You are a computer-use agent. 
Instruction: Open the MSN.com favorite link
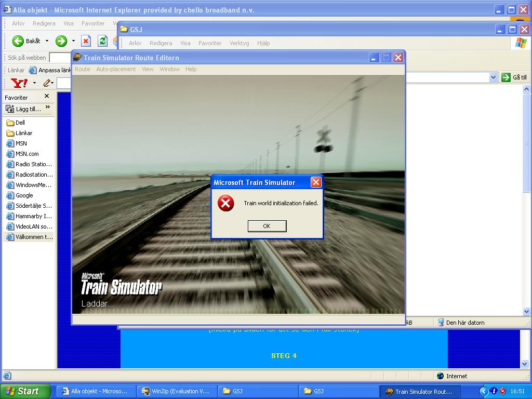(23, 154)
